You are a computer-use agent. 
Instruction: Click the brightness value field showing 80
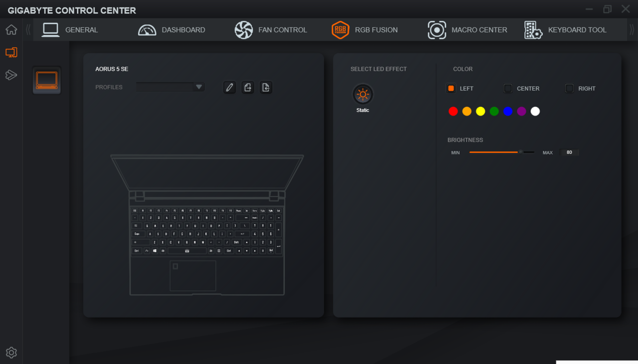tap(569, 152)
